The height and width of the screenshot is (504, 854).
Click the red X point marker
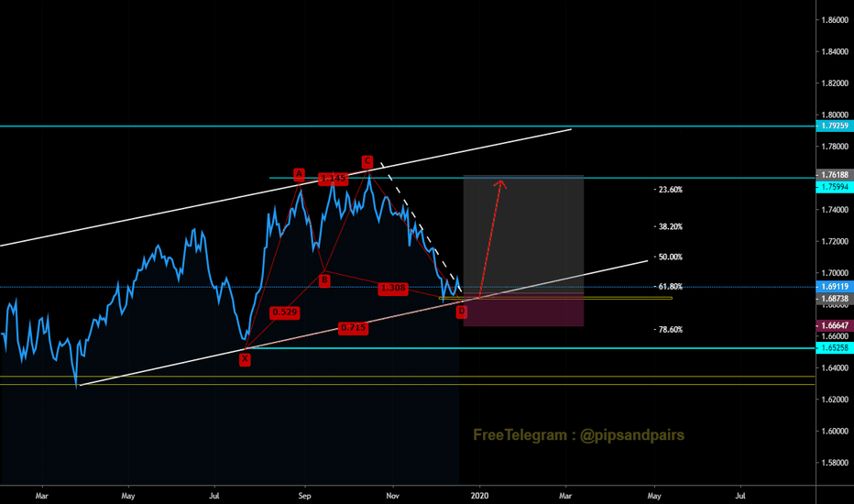point(245,360)
